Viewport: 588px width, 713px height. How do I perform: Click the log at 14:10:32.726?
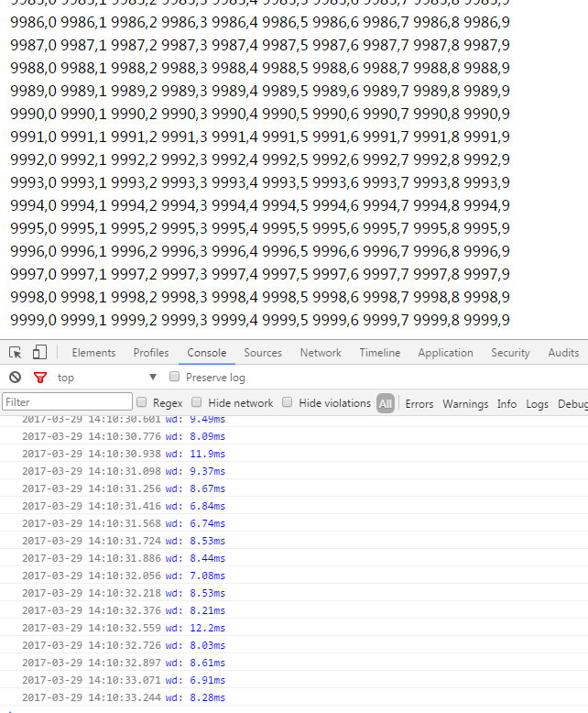294,645
